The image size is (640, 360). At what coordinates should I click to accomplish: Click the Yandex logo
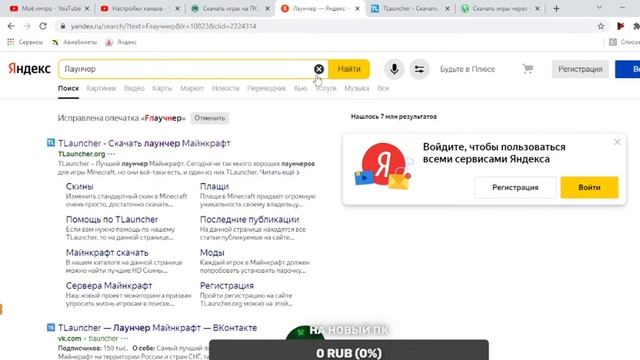[x=29, y=69]
